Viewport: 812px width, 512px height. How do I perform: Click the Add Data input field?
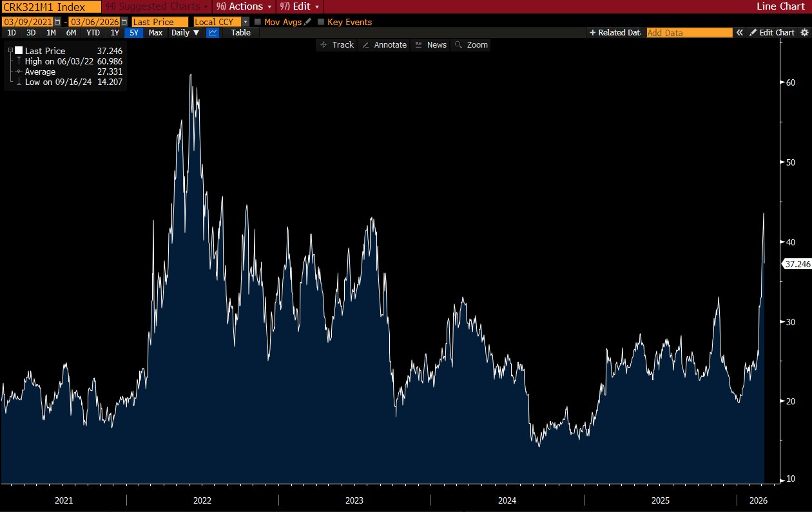pos(689,33)
